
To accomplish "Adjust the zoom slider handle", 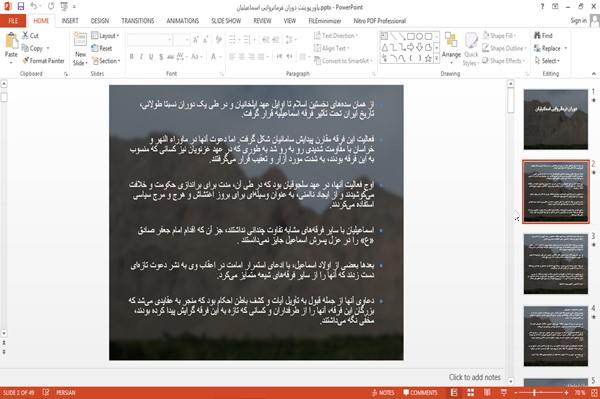I will click(x=535, y=393).
